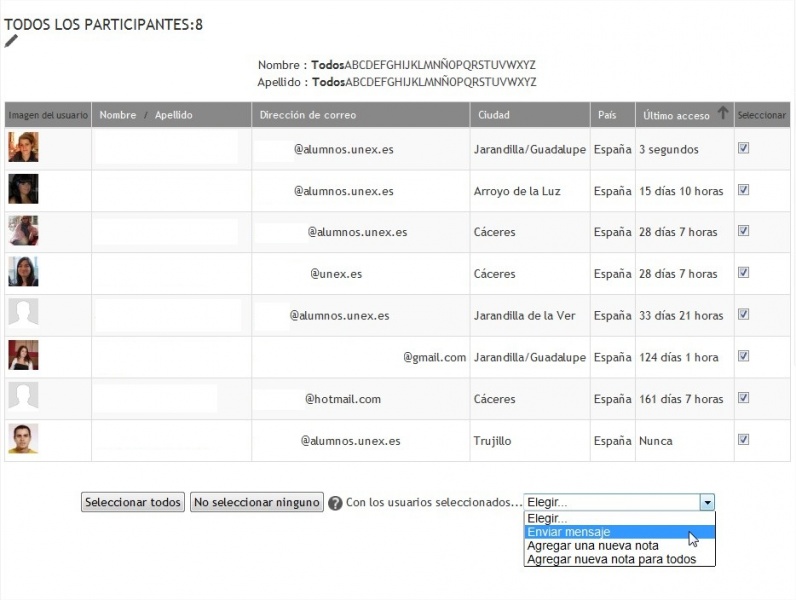The image size is (796, 600).
Task: Click the default avatar of the hotmail.com user
Action: [x=23, y=398]
